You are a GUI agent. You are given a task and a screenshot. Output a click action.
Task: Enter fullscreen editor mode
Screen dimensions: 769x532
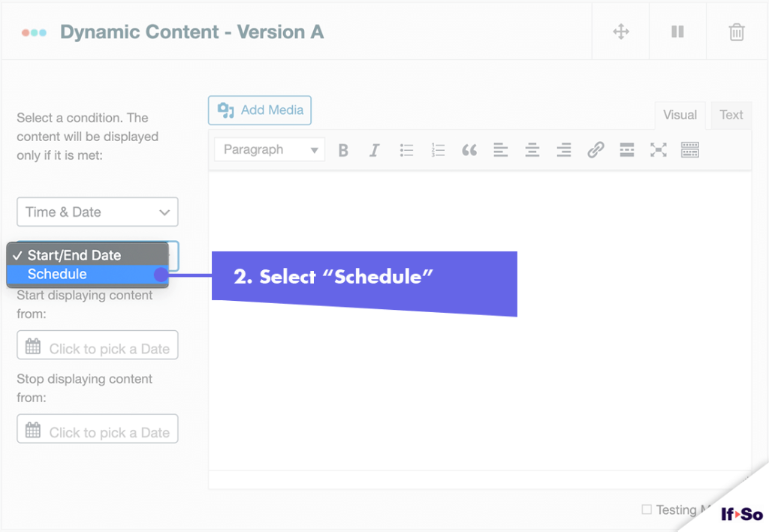(658, 150)
